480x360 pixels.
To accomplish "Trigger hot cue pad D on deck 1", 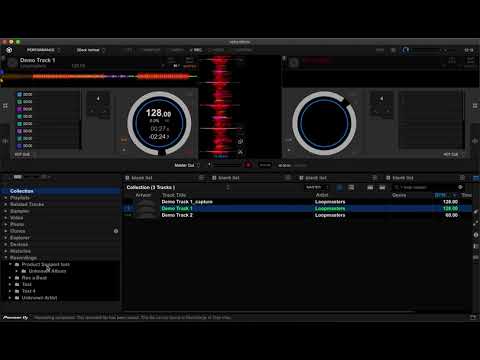I will [20, 117].
